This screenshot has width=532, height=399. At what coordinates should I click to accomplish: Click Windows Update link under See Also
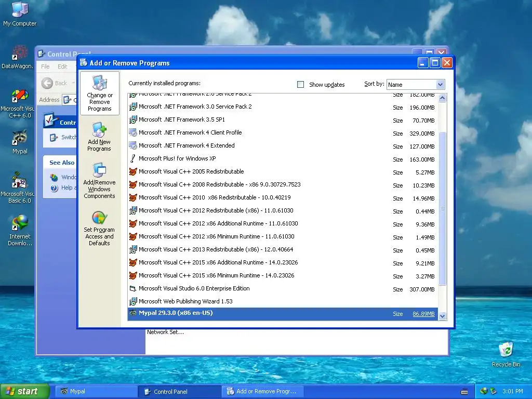tap(63, 177)
